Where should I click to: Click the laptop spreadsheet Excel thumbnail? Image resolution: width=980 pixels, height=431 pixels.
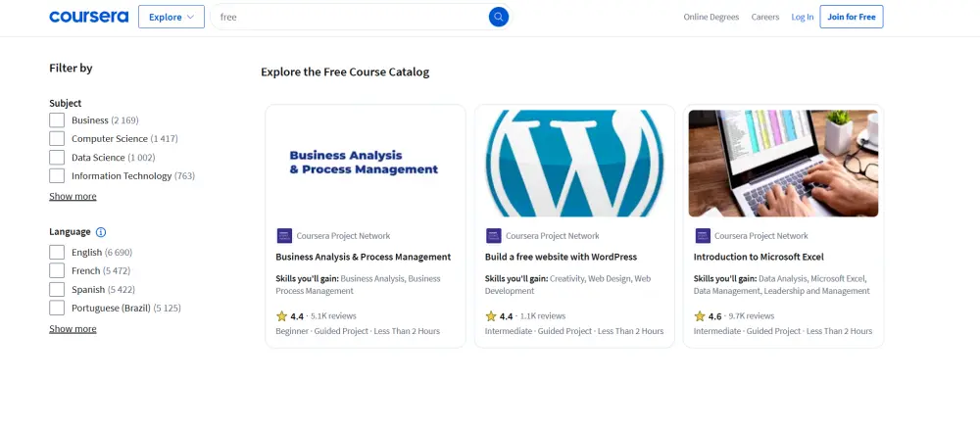coord(783,163)
